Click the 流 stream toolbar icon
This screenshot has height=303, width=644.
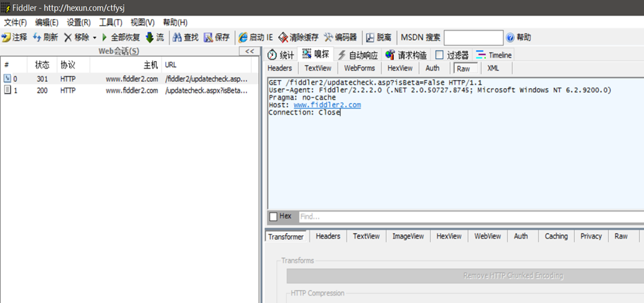click(x=150, y=38)
